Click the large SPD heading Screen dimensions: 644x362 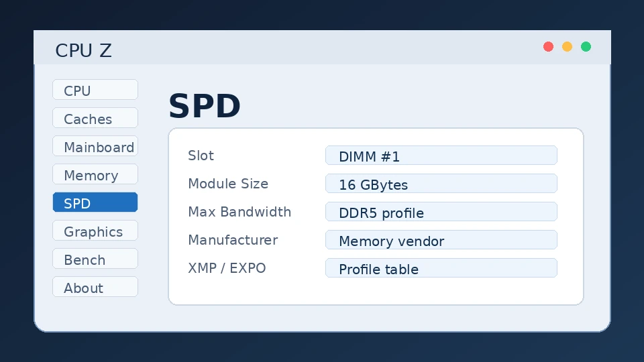(205, 106)
